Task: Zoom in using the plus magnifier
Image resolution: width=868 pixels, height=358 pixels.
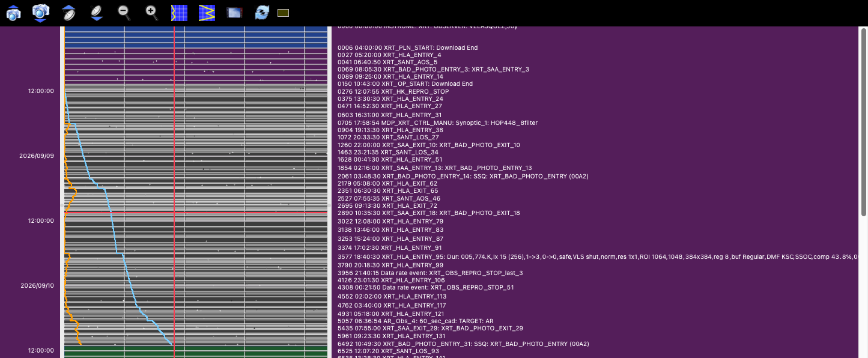Action: 152,13
